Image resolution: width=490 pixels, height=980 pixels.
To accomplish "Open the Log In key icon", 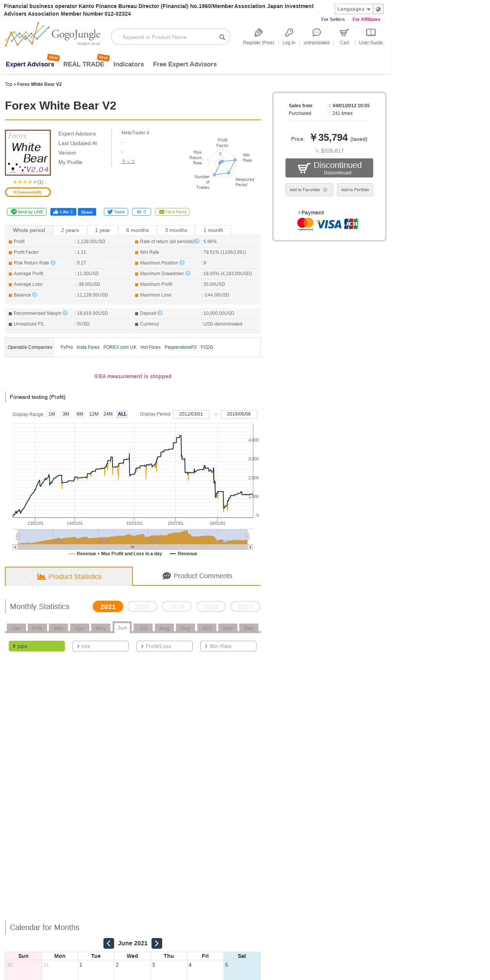I will [289, 32].
